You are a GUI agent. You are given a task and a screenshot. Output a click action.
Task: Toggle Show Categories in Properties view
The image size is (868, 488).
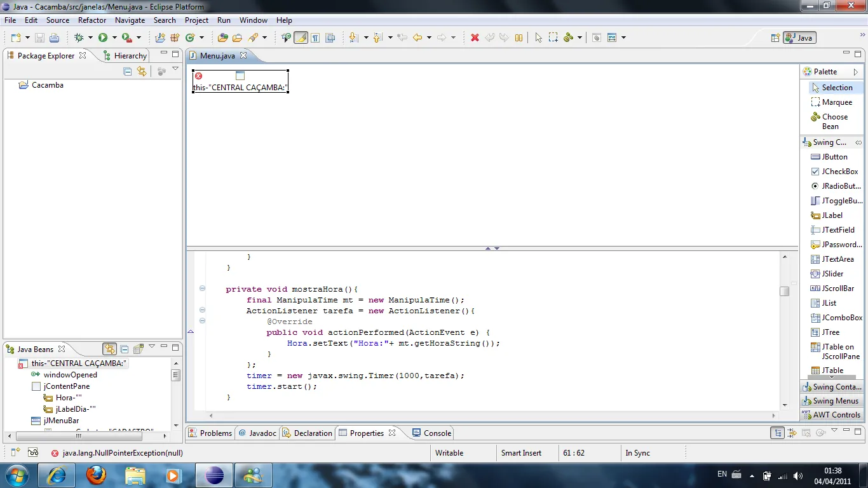coord(777,433)
